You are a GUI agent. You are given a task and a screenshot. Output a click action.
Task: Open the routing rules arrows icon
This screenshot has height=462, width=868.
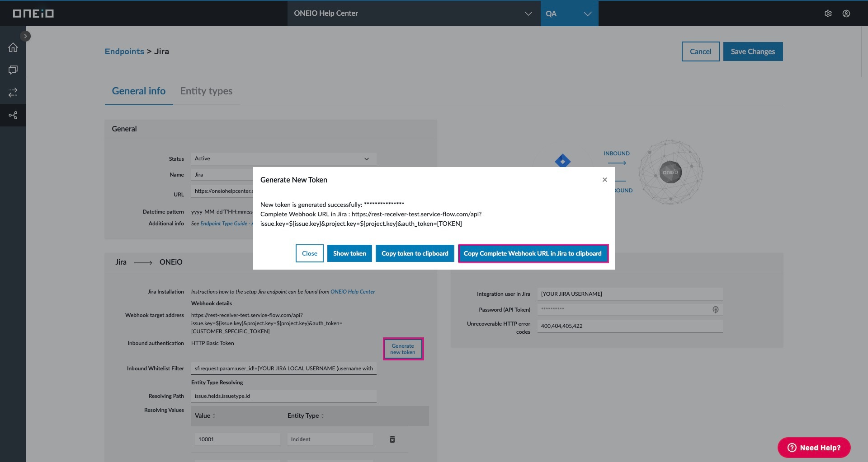[x=13, y=93]
